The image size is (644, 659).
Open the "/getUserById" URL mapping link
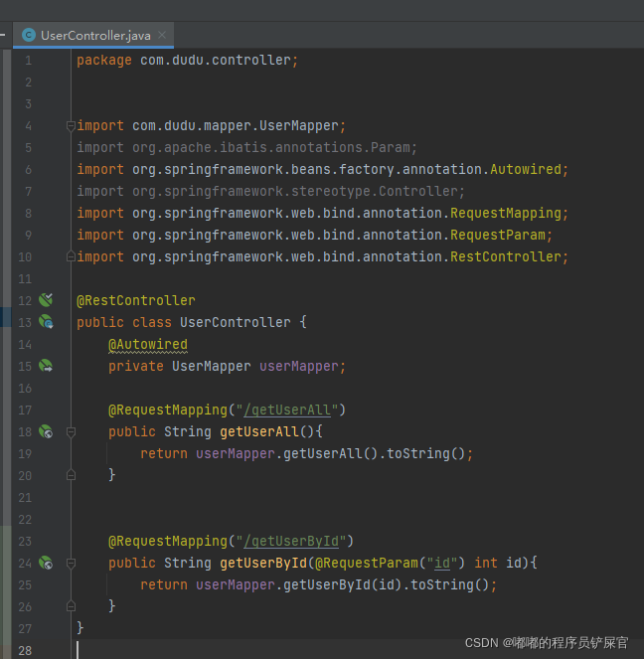point(291,541)
